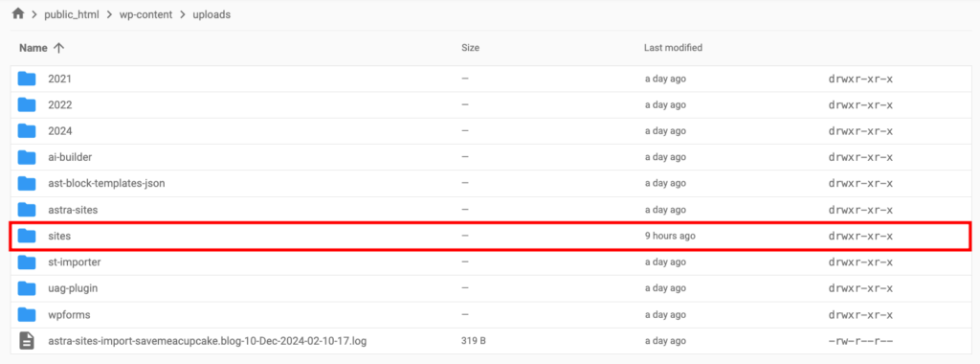980x364 pixels.
Task: Click the sites folder icon
Action: pos(27,236)
